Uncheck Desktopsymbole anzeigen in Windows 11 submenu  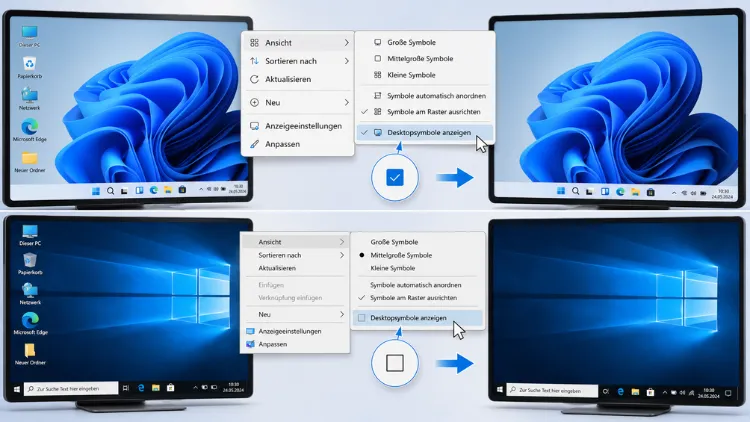[424, 133]
